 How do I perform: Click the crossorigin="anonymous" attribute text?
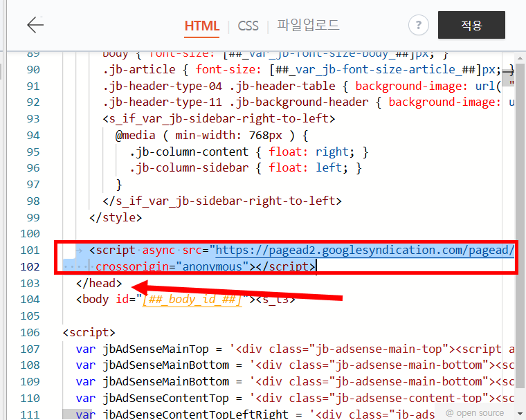pos(172,266)
